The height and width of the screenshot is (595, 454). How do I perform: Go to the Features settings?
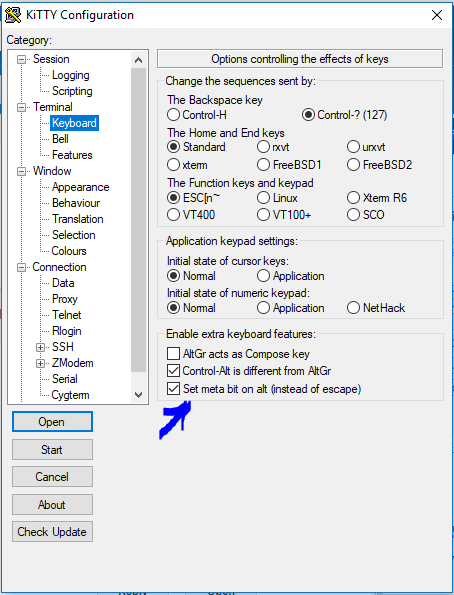[72, 155]
